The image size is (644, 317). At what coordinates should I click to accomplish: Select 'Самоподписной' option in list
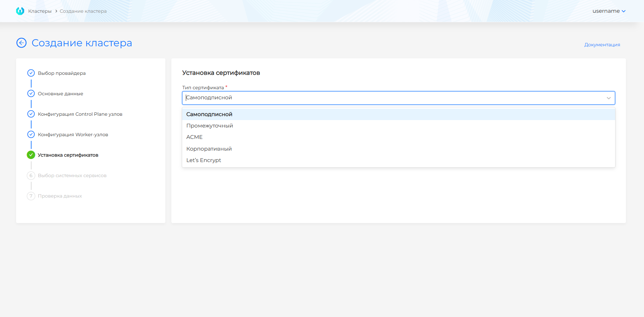209,114
